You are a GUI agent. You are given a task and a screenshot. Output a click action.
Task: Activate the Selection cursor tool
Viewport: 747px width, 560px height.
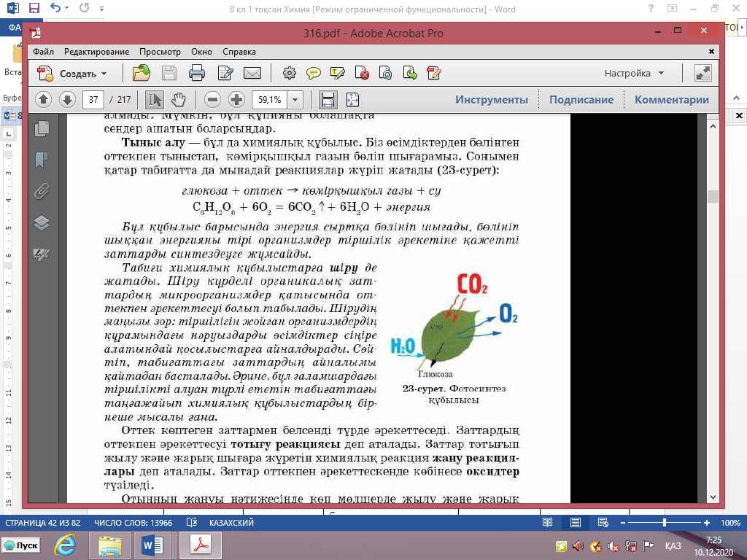[x=155, y=100]
